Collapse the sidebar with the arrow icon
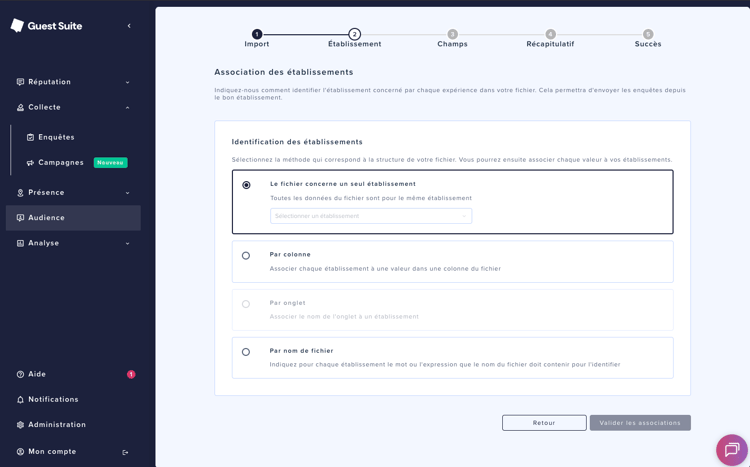This screenshot has height=467, width=750. click(x=129, y=26)
